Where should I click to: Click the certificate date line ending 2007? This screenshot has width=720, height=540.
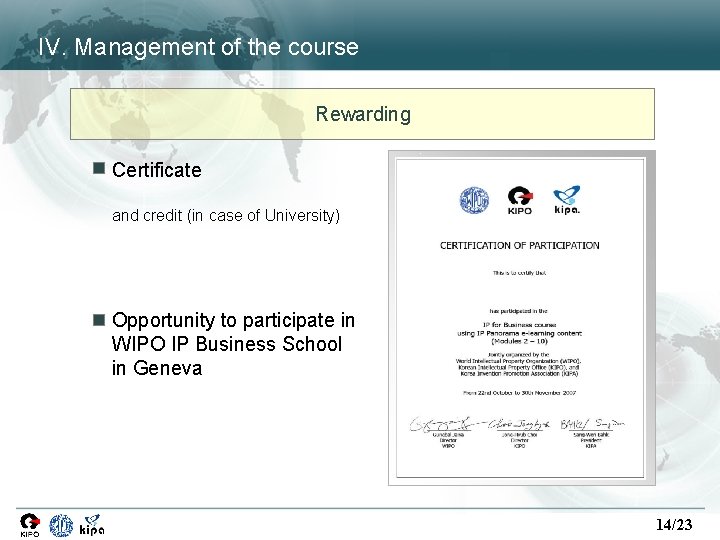520,393
